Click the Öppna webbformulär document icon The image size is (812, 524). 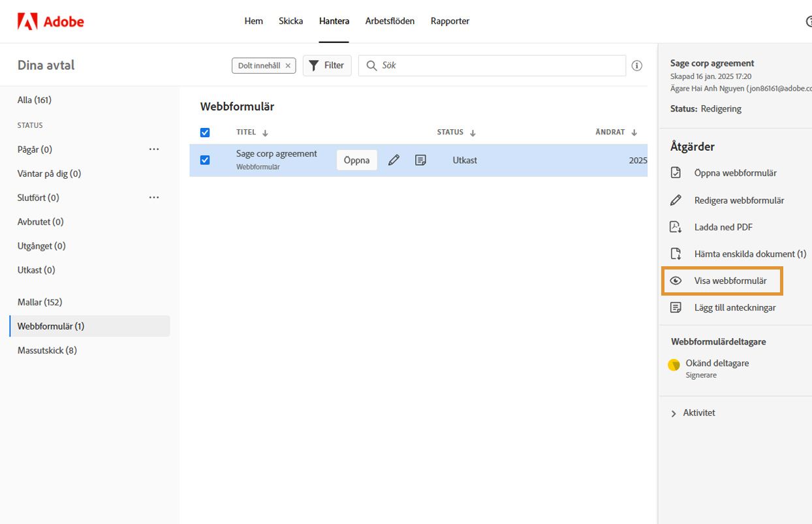[x=676, y=173]
